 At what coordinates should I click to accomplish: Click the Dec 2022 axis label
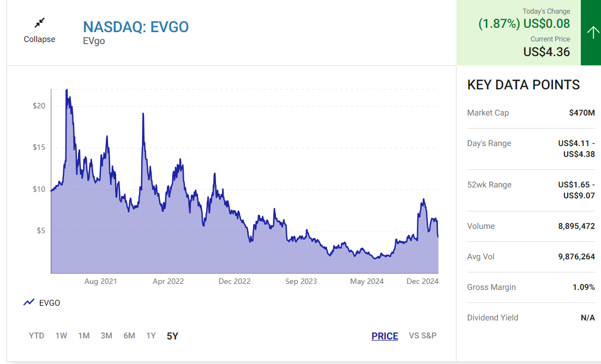pyautogui.click(x=235, y=281)
